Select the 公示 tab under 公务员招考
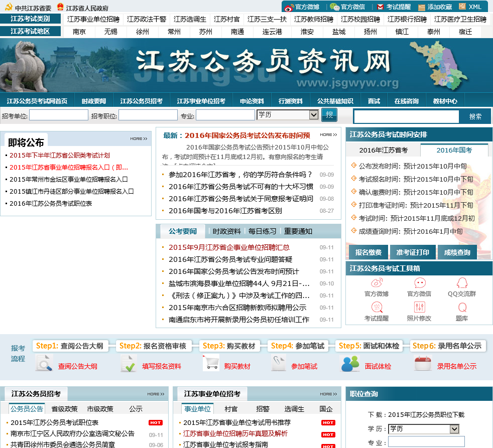 [136, 409]
